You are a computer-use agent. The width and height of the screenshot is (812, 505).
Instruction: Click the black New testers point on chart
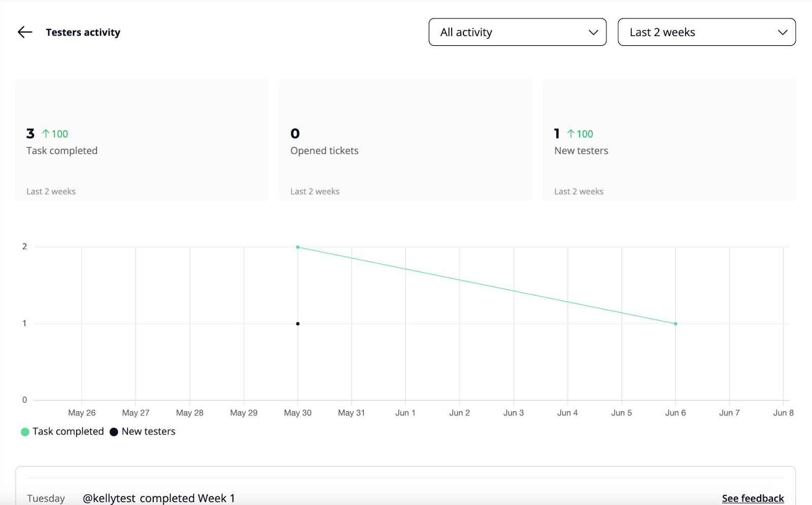click(x=298, y=324)
